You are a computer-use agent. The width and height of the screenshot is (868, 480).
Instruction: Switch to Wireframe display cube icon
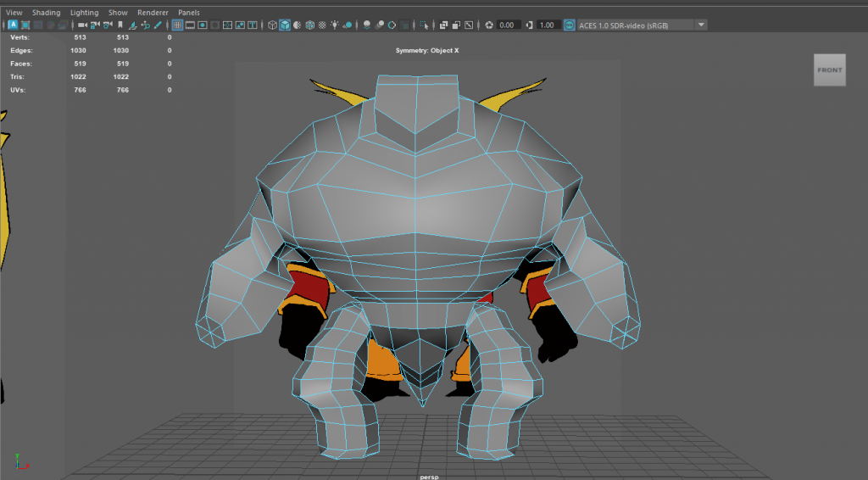272,25
